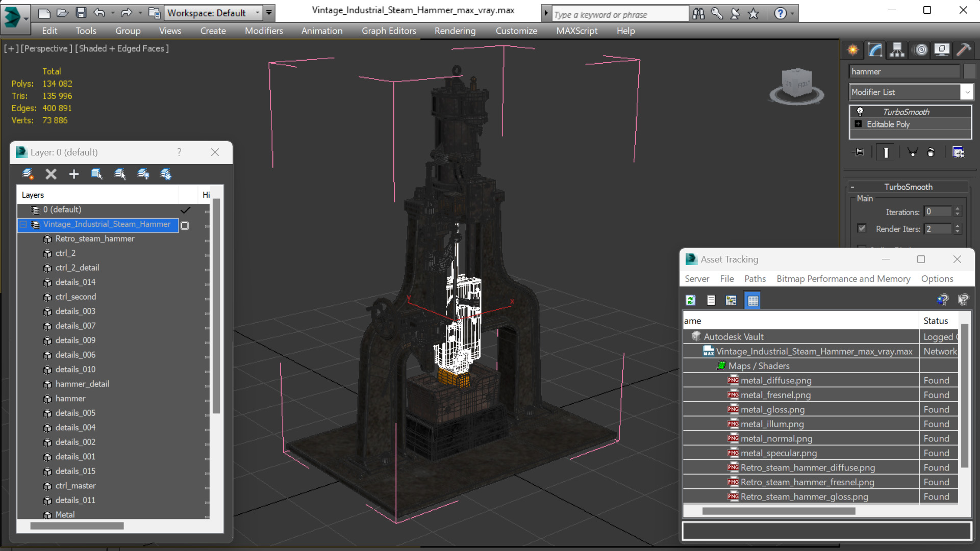Viewport: 980px width, 551px height.
Task: Click metal_normal.png in the asset list
Action: [x=776, y=438]
